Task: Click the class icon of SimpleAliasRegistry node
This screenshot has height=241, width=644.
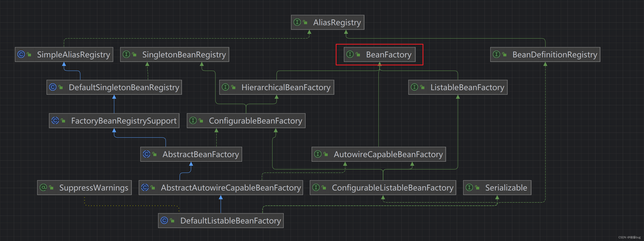Action: click(x=21, y=54)
